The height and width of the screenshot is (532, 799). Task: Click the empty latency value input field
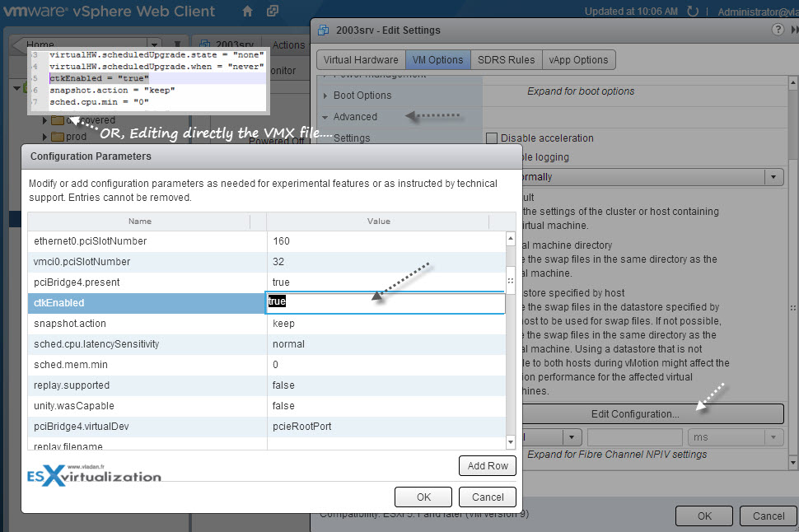(634, 437)
